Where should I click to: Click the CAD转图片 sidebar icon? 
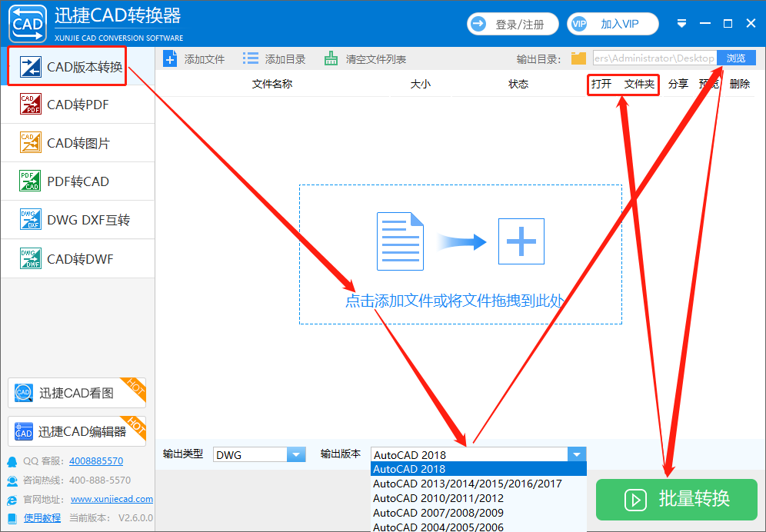[x=30, y=143]
